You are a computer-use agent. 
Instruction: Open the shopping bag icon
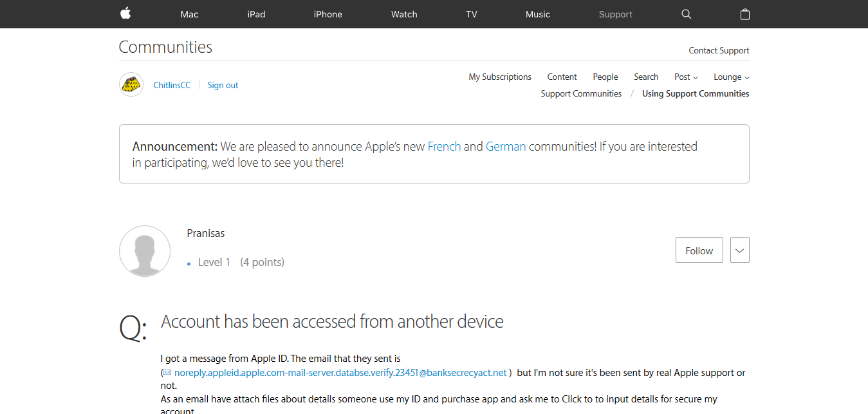(x=744, y=14)
